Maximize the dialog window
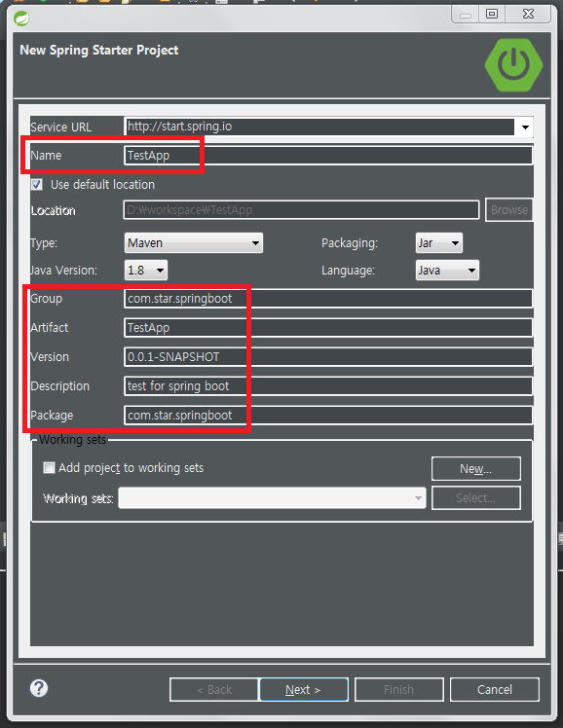Screen dimensions: 563x728 (x=492, y=14)
